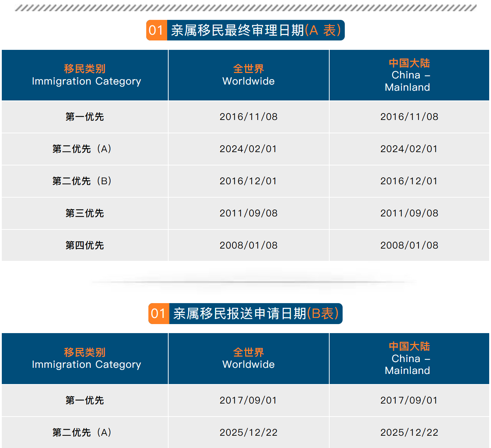Click the 全世界 Worldwide header in Table A

[248, 75]
